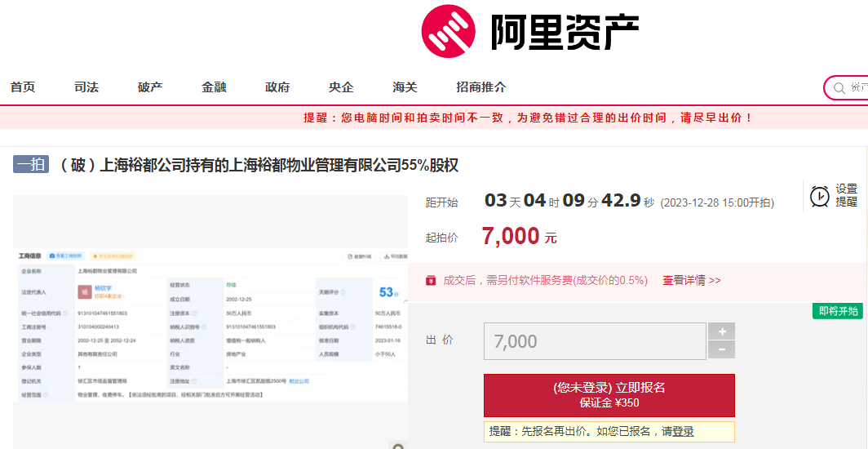Screen dimensions: 868x449
Task: Select the 金融 menu item
Action: (214, 87)
